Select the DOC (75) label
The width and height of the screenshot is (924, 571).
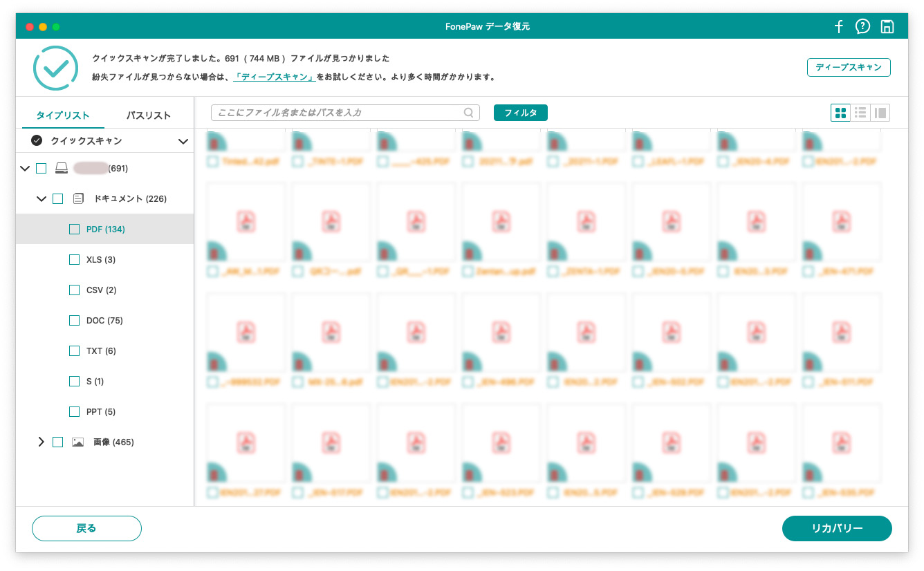point(104,320)
